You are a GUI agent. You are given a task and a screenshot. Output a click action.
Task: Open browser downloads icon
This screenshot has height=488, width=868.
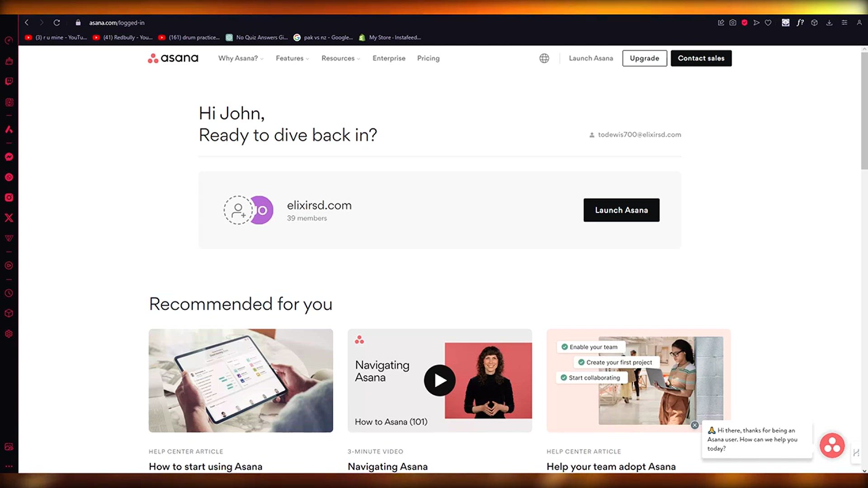coord(829,23)
